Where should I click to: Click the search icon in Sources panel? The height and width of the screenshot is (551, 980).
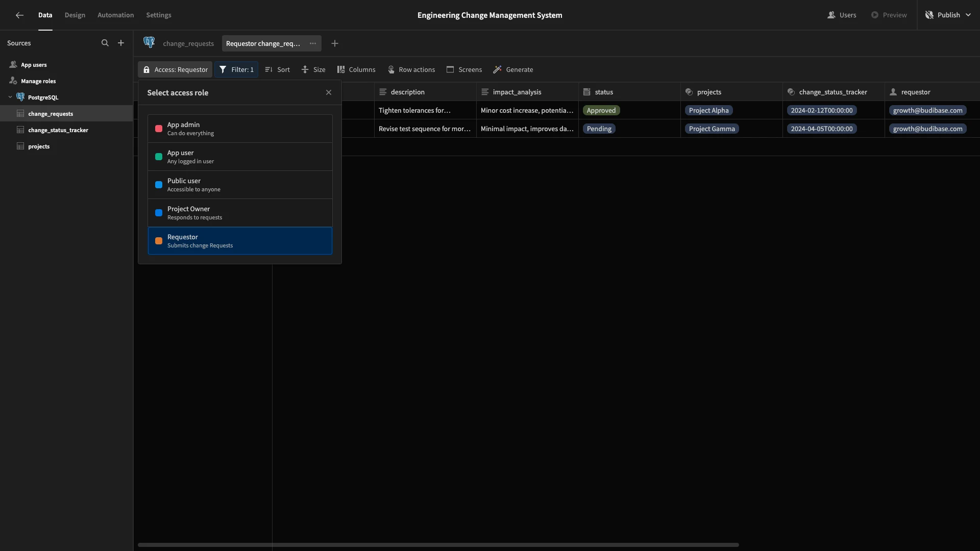[105, 43]
